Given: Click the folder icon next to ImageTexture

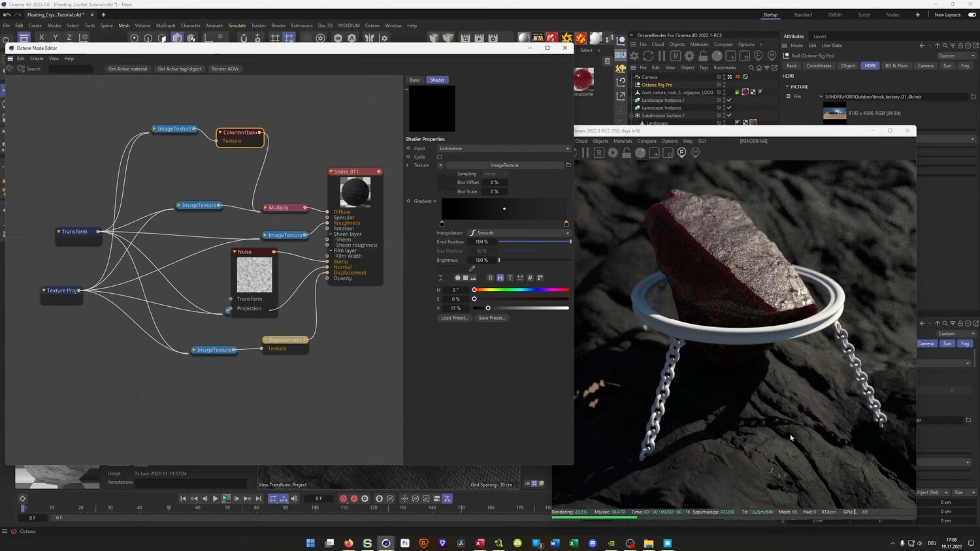Looking at the screenshot, I should click(x=568, y=165).
